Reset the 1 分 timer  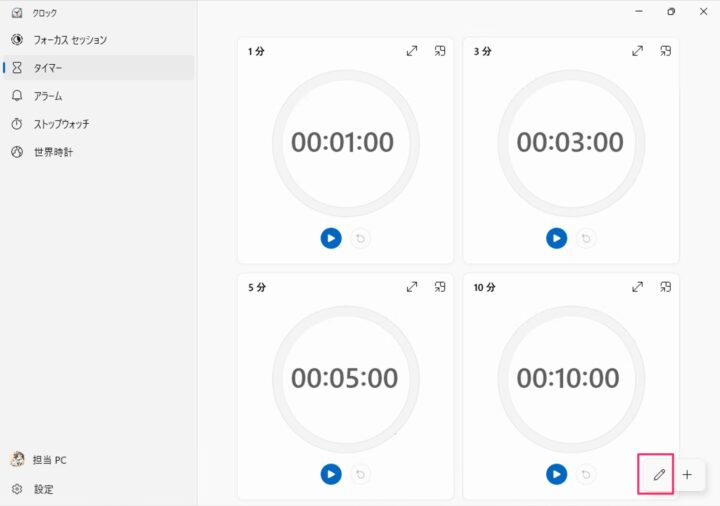coord(360,238)
